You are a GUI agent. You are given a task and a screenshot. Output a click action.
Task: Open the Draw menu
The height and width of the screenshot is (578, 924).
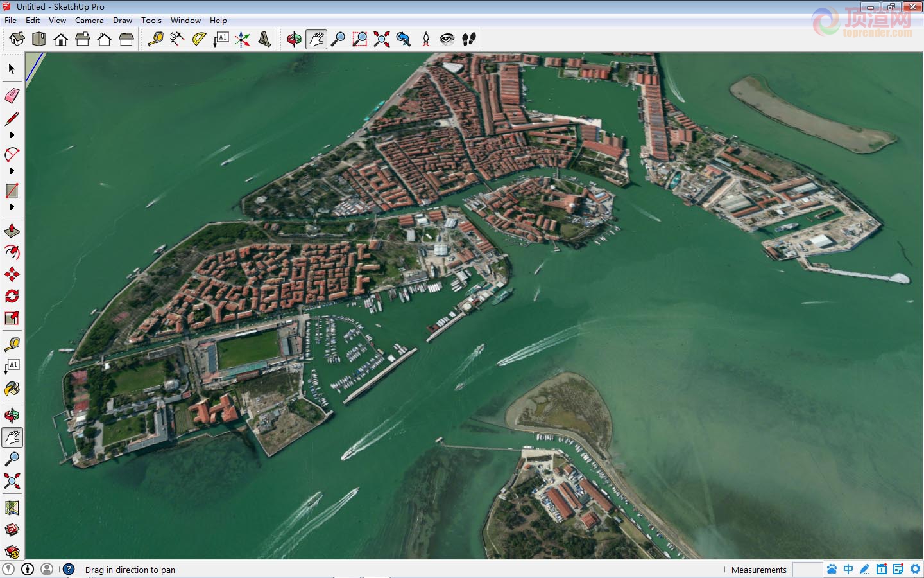123,20
